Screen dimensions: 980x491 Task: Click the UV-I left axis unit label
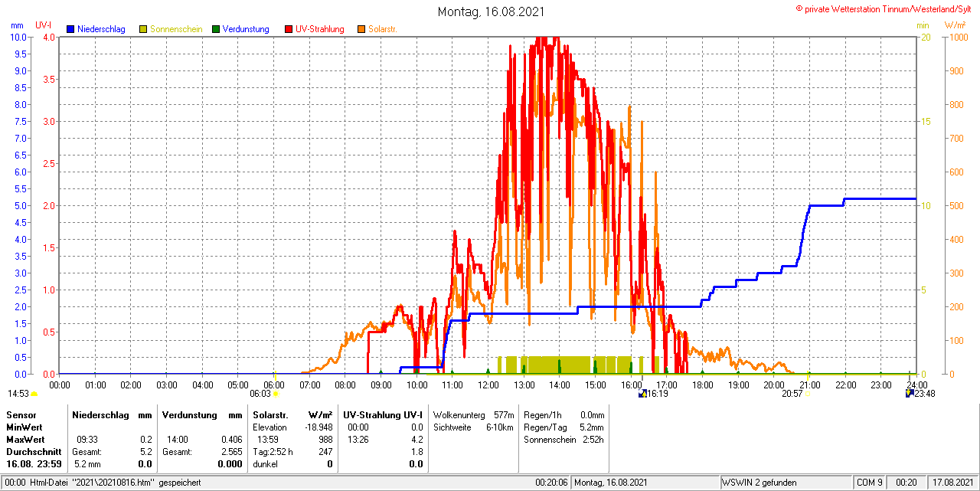(44, 25)
